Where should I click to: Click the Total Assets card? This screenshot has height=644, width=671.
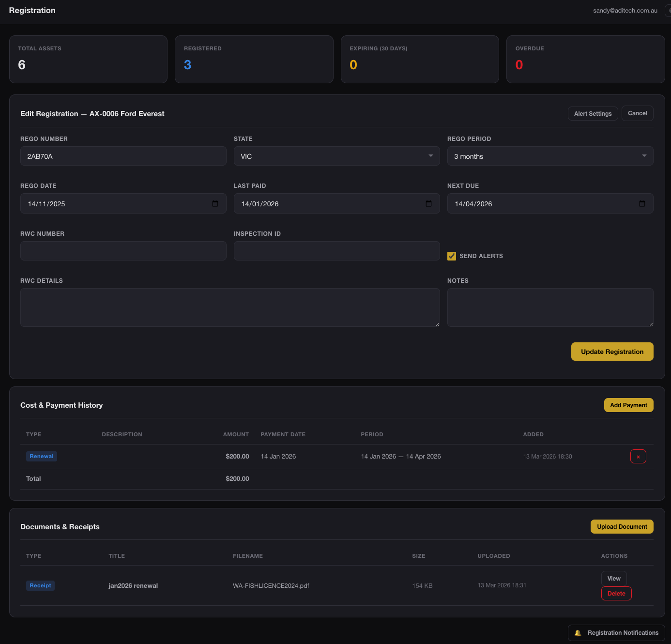pos(88,59)
